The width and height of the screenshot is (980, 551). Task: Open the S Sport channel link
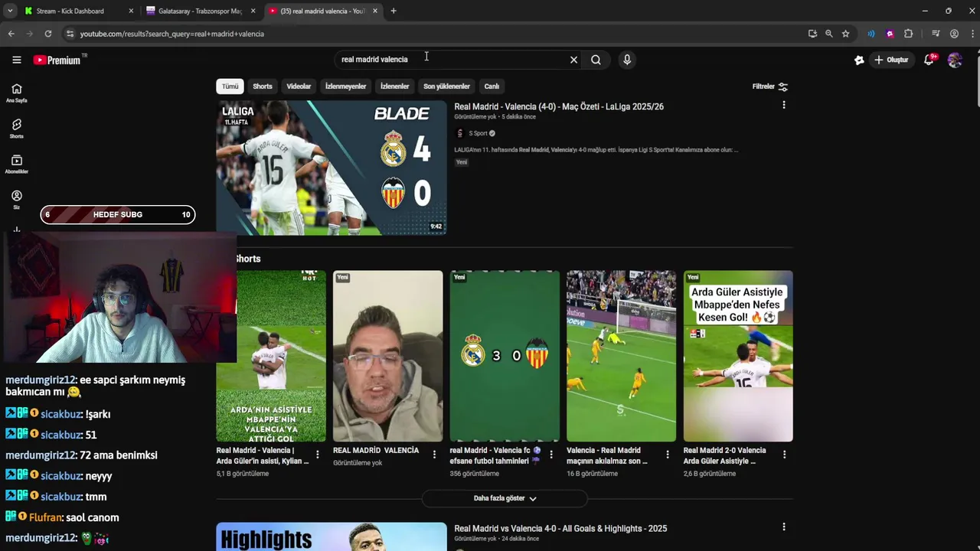[x=478, y=133]
